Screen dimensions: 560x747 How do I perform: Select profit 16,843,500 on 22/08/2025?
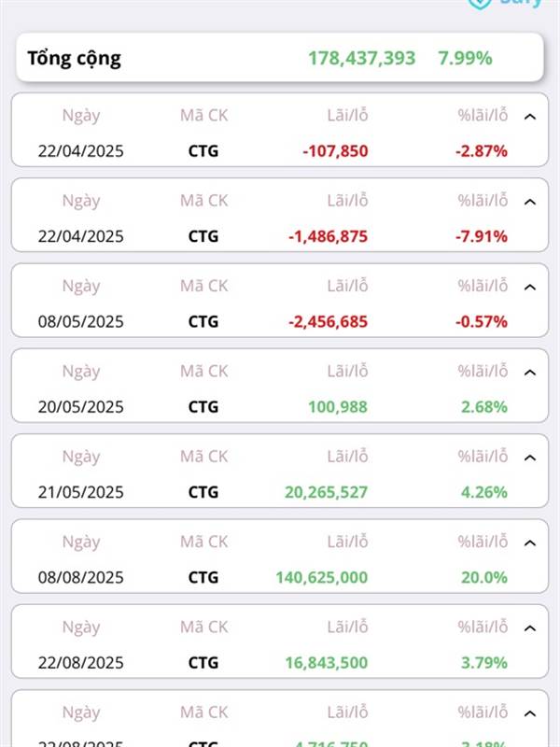[327, 663]
